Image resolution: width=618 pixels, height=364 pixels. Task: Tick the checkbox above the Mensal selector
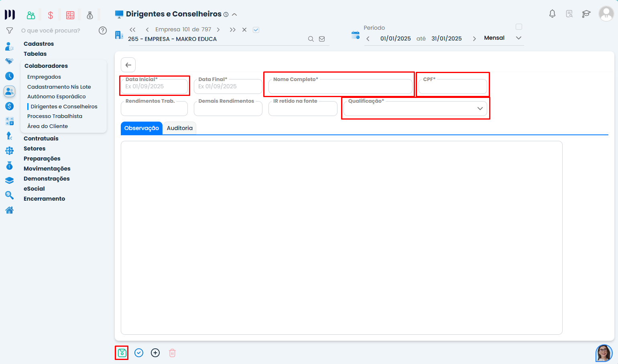[519, 27]
